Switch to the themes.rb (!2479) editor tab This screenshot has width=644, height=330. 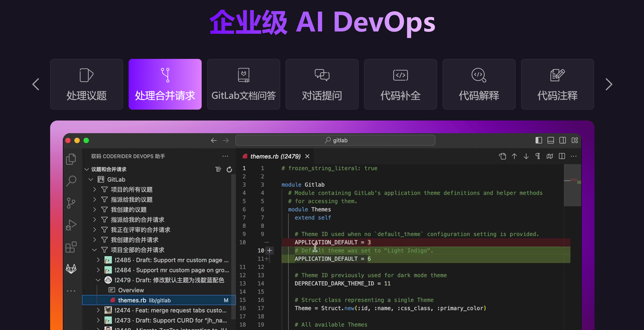pos(275,156)
